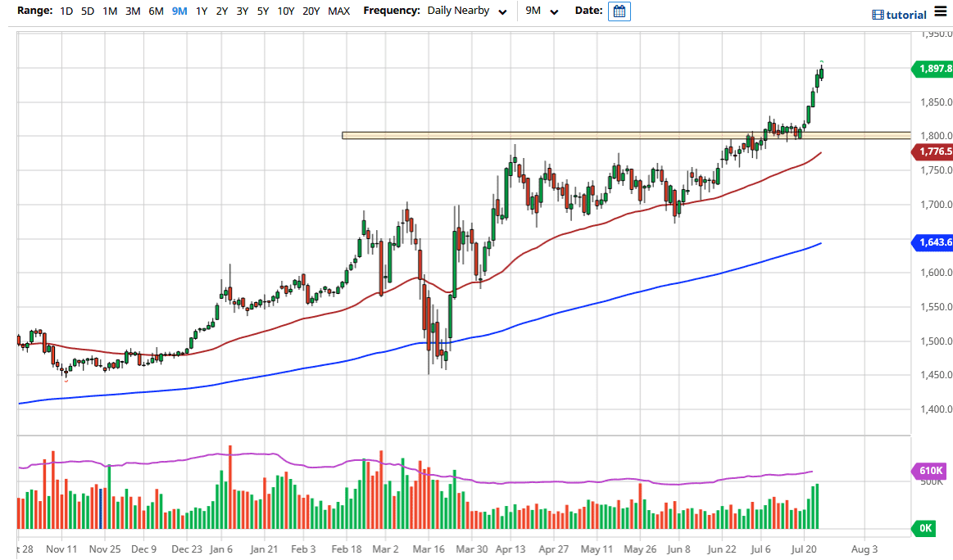The width and height of the screenshot is (953, 560).
Task: Click the rightmost green volume bar
Action: [817, 506]
